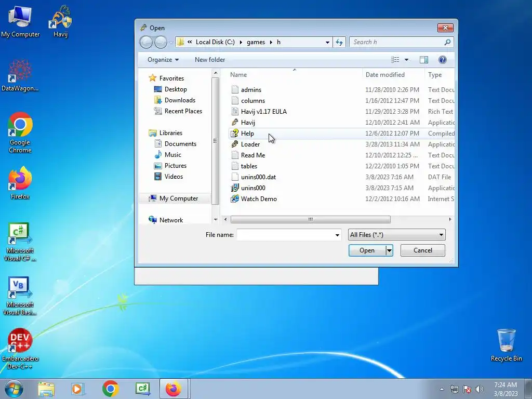532x399 pixels.
Task: Select the admins text file
Action: (246, 89)
